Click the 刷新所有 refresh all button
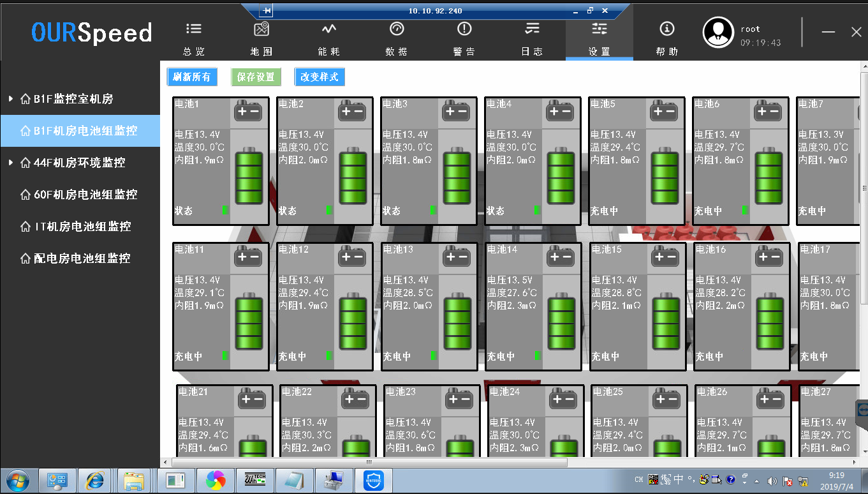This screenshot has height=494, width=868. tap(192, 77)
